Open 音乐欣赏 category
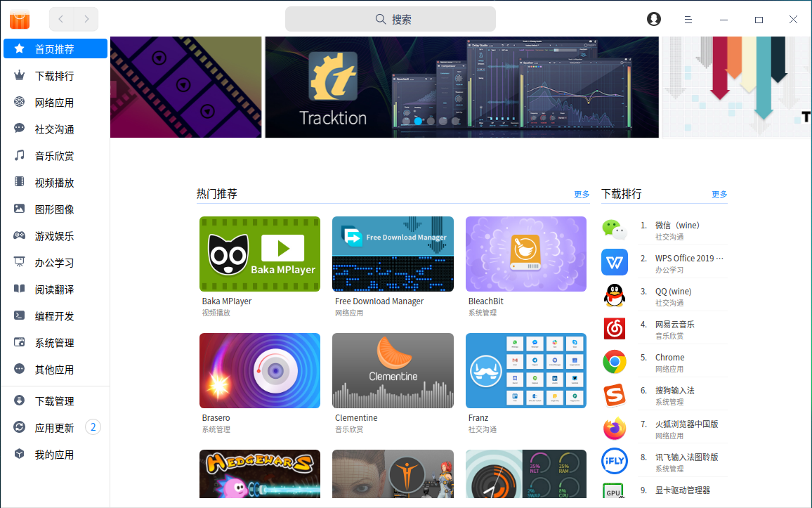 click(55, 156)
